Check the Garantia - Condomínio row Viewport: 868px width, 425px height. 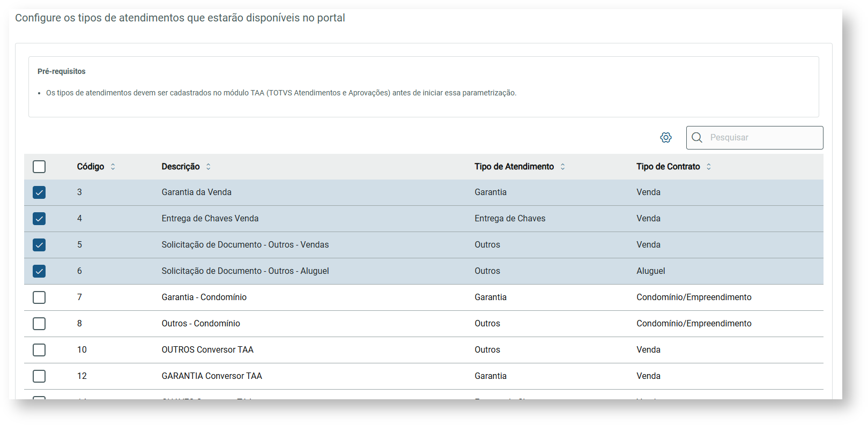point(39,297)
